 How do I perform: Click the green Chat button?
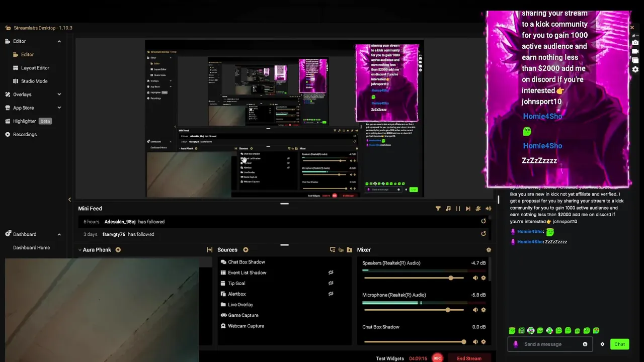619,344
